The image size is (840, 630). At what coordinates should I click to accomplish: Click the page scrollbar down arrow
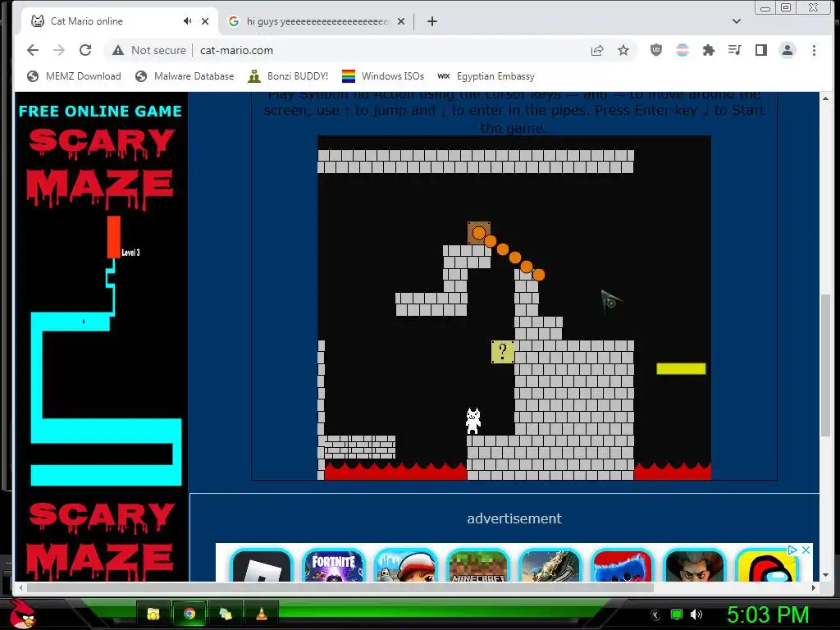point(825,575)
